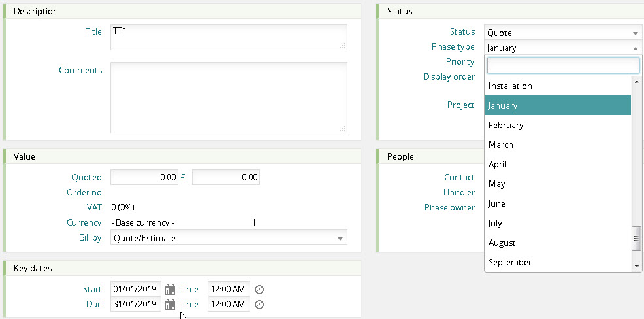
Task: Expand the Status dropdown showing Quote
Action: coord(563,33)
